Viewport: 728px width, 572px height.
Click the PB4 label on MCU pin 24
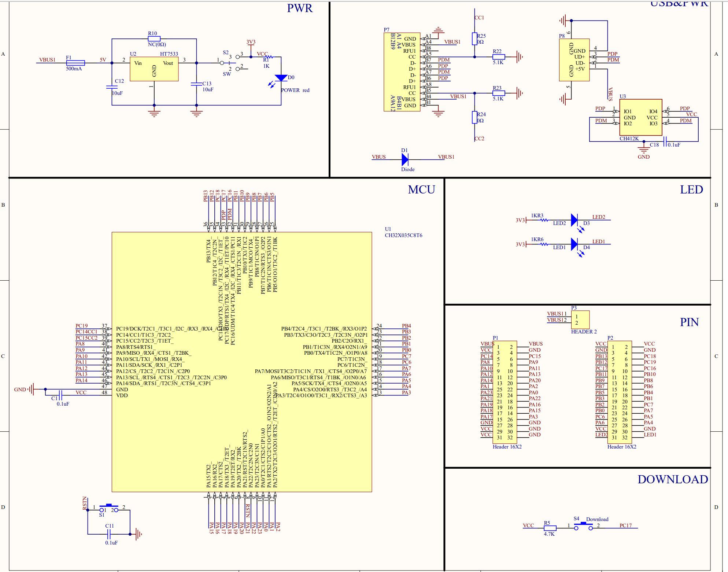click(406, 325)
